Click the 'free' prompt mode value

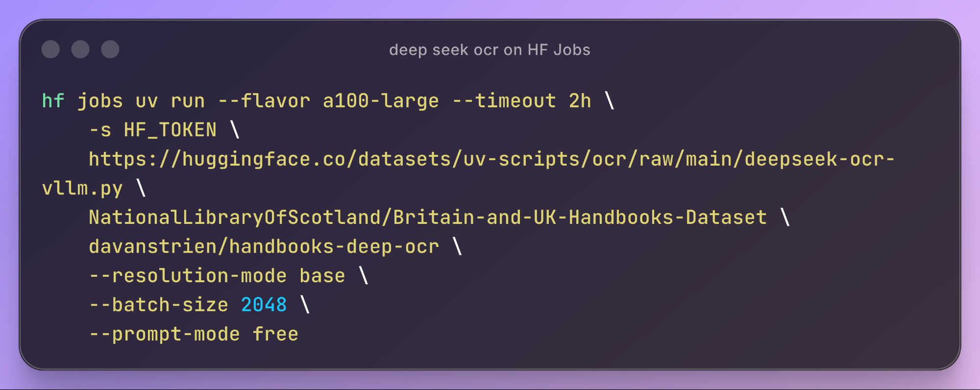coord(275,334)
